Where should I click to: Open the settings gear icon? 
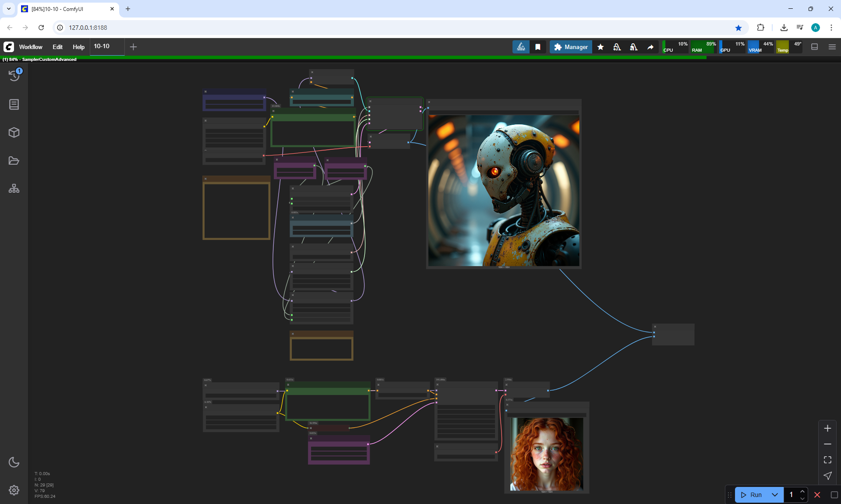(14, 490)
